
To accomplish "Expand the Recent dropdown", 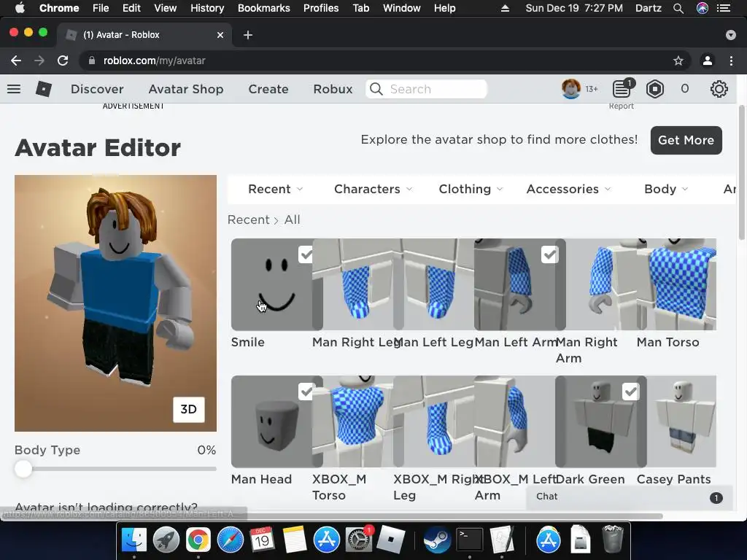I will point(275,189).
